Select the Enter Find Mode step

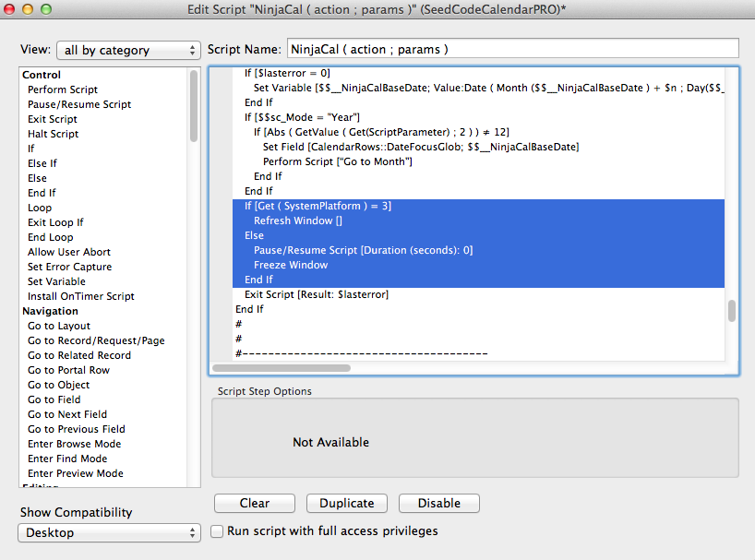pyautogui.click(x=67, y=459)
